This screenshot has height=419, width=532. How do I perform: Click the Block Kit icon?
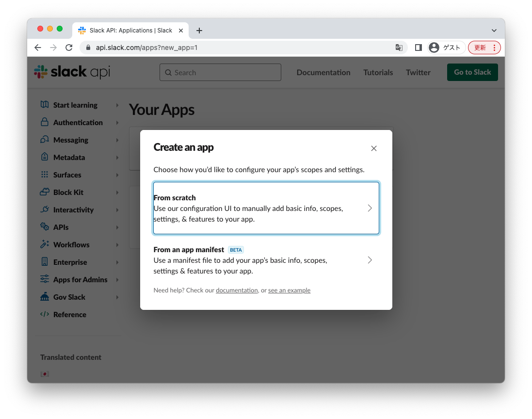click(45, 192)
